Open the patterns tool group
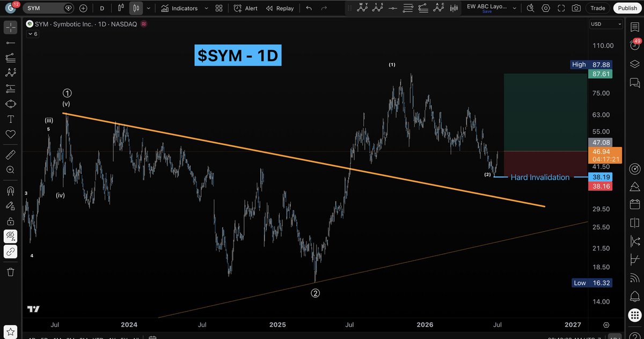 (11, 73)
